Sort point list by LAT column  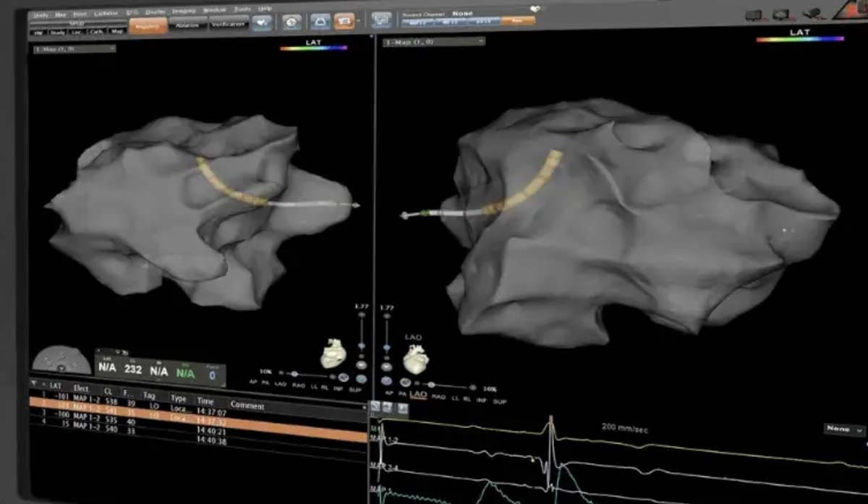(55, 386)
